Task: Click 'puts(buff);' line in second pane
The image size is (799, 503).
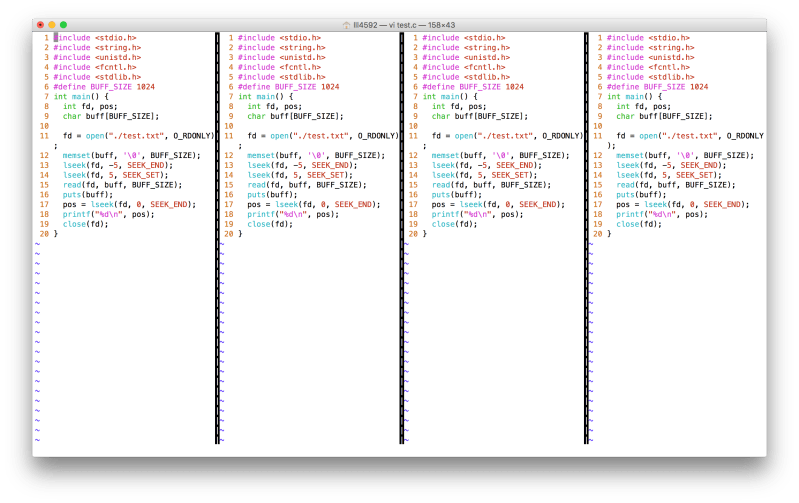Action: (x=272, y=195)
